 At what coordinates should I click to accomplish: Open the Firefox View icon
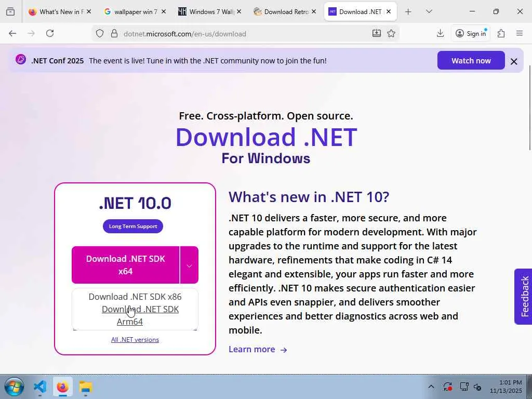pyautogui.click(x=10, y=12)
